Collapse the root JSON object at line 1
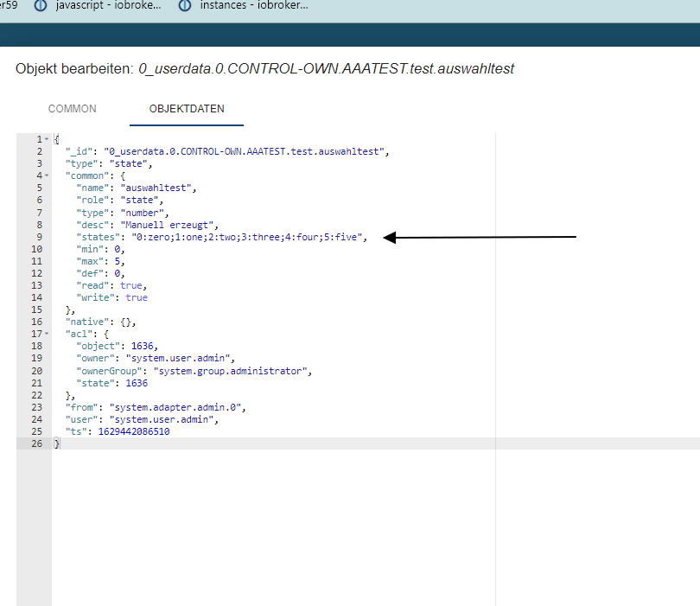Image resolution: width=700 pixels, height=606 pixels. (x=46, y=139)
